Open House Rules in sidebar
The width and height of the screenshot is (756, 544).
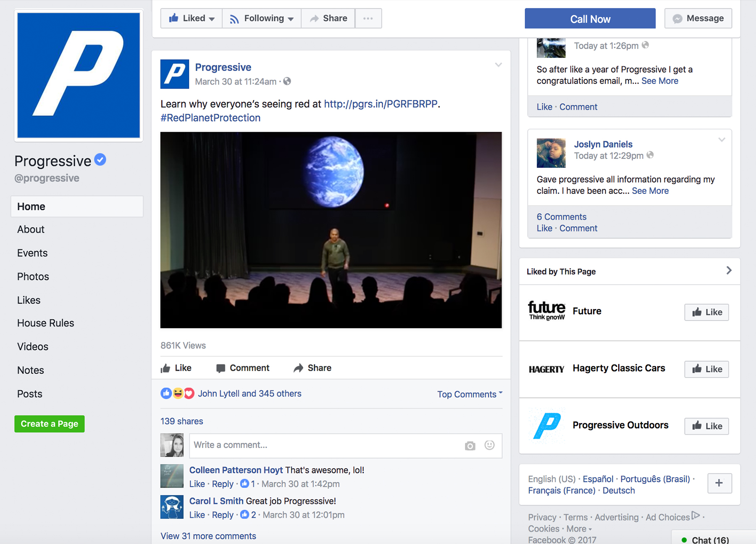point(45,323)
